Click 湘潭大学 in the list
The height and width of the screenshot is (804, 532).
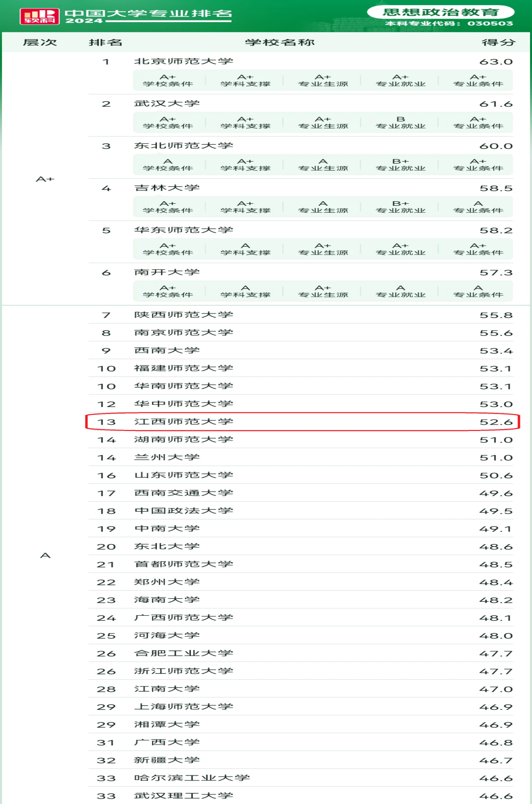[167, 724]
